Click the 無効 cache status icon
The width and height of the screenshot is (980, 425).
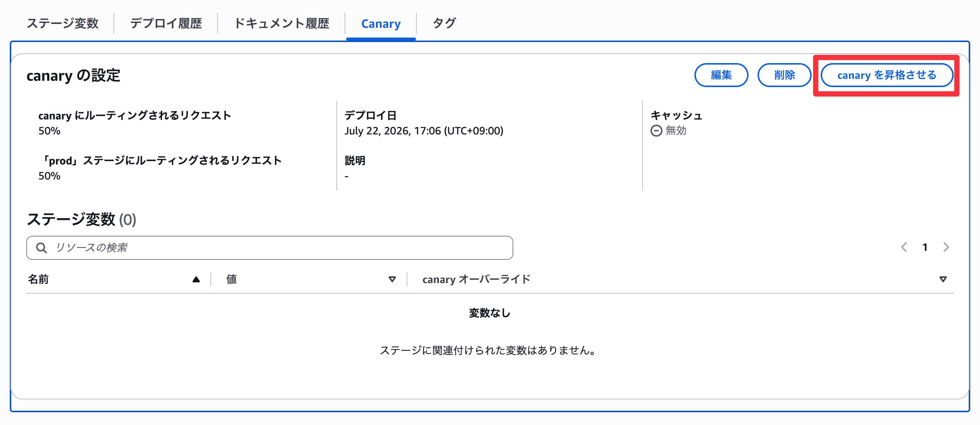pos(656,131)
